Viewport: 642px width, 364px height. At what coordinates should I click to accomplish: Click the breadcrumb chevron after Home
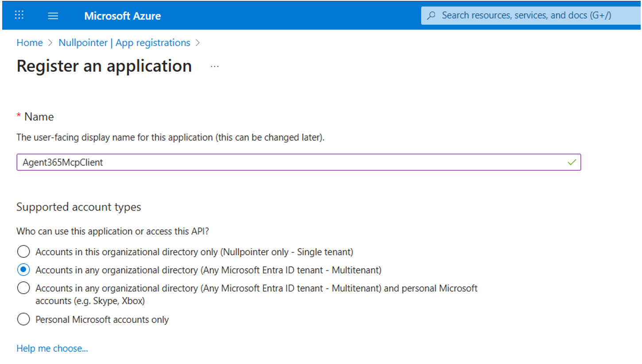[50, 43]
